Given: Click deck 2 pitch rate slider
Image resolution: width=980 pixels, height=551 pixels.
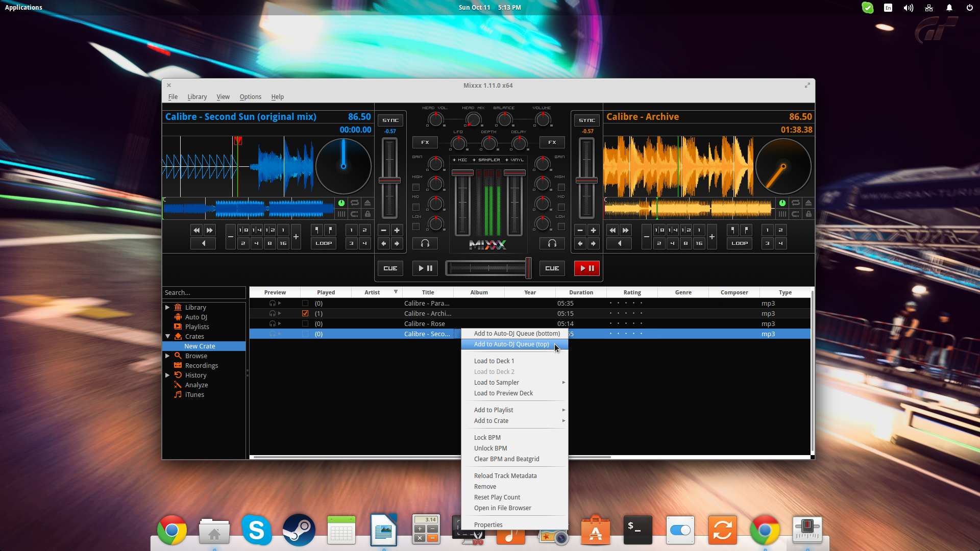Looking at the screenshot, I should [x=586, y=179].
